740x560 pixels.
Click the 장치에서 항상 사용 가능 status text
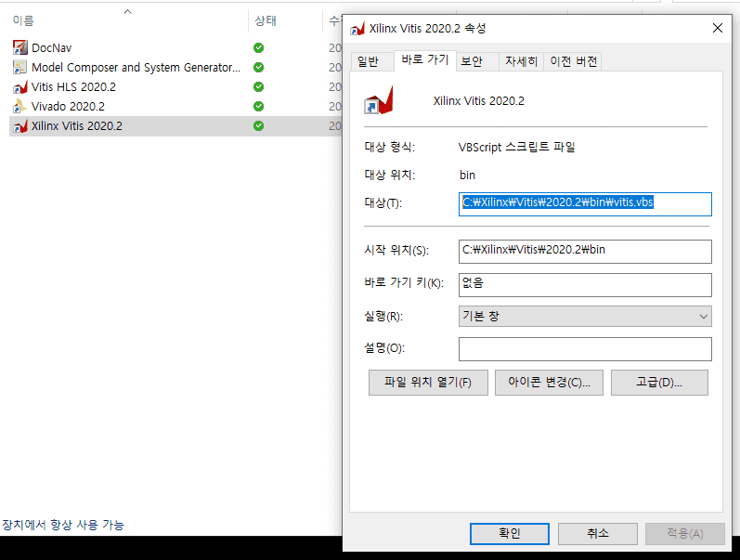[63, 525]
